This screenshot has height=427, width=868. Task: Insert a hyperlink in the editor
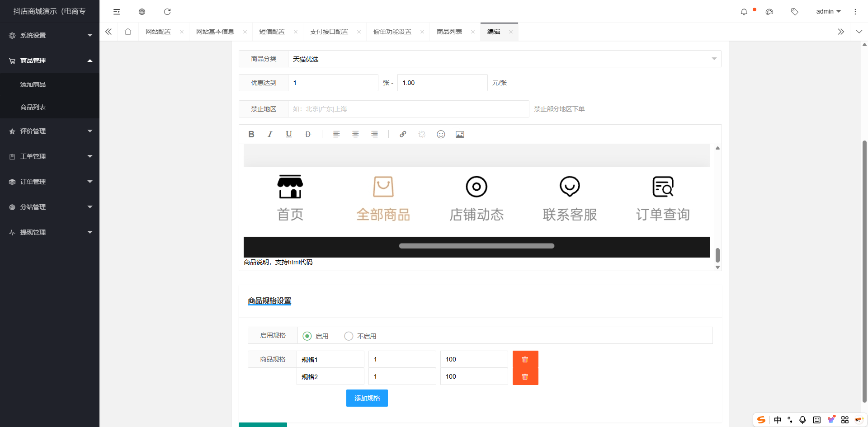402,134
